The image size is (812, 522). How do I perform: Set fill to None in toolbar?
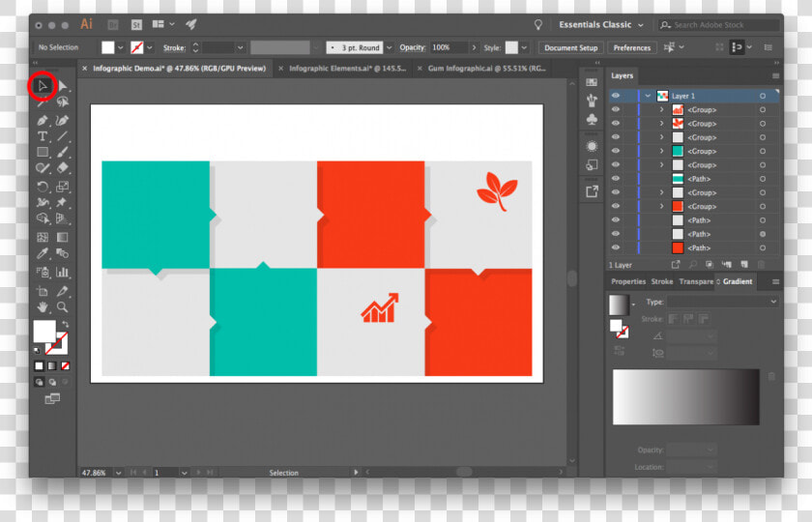[66, 366]
